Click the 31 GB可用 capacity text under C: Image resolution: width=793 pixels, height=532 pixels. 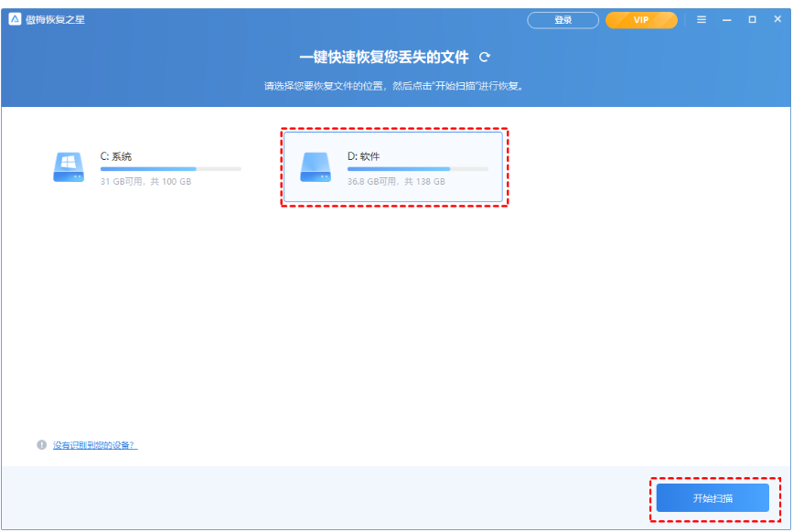(145, 182)
